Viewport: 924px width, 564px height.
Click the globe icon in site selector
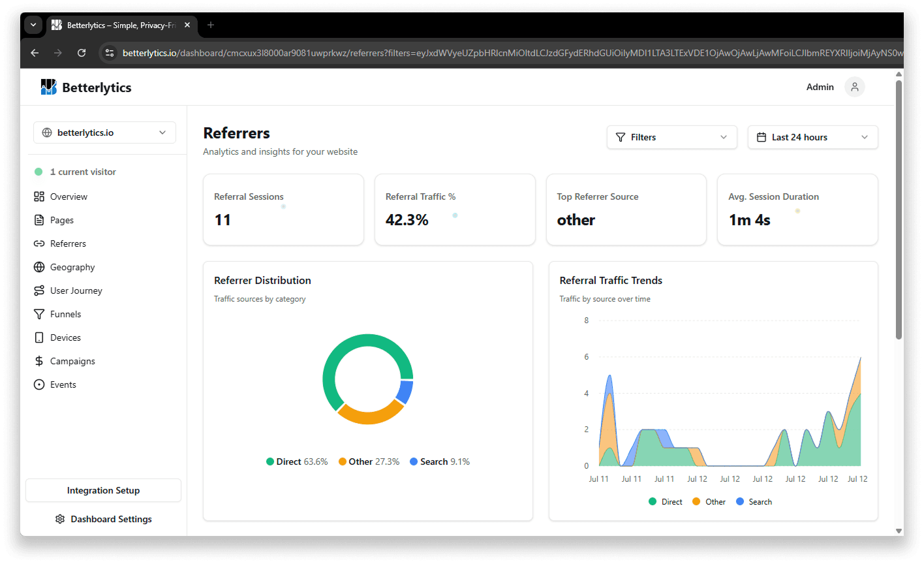(47, 133)
